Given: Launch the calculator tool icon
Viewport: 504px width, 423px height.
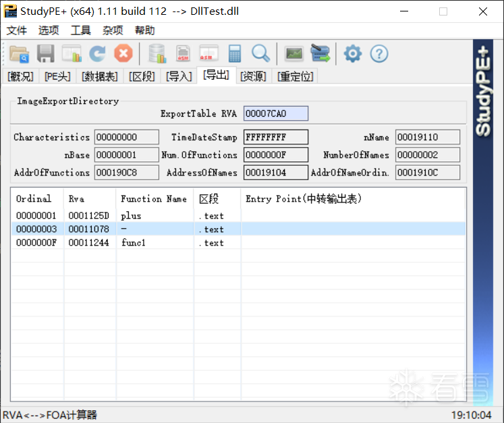Looking at the screenshot, I should 235,54.
